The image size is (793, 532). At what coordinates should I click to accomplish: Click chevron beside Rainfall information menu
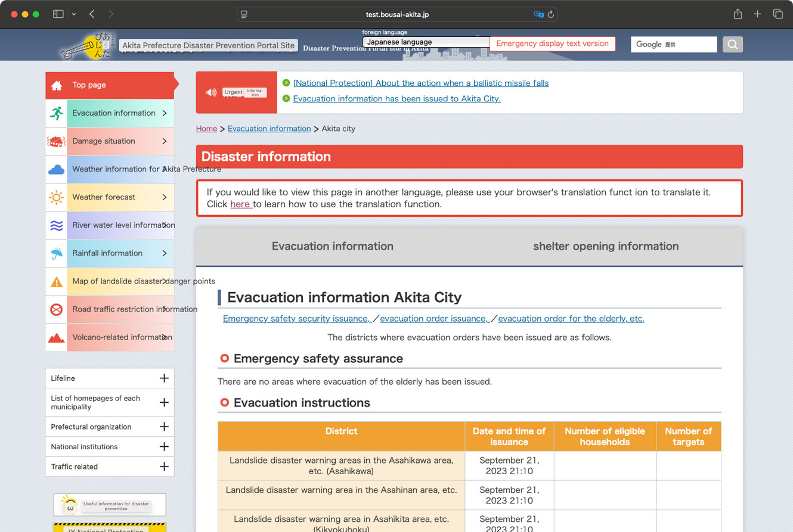click(164, 253)
